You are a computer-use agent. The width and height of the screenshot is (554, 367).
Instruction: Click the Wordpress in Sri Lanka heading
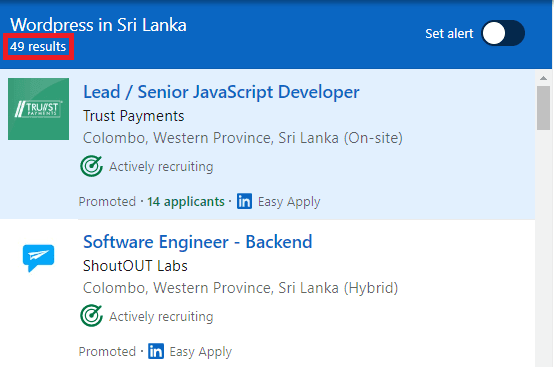98,25
